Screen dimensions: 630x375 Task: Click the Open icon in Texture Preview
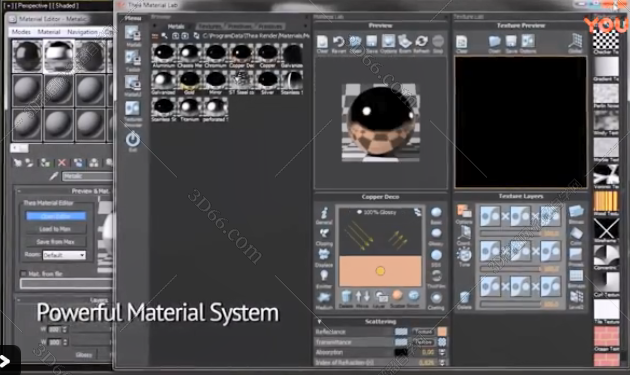[x=495, y=42]
